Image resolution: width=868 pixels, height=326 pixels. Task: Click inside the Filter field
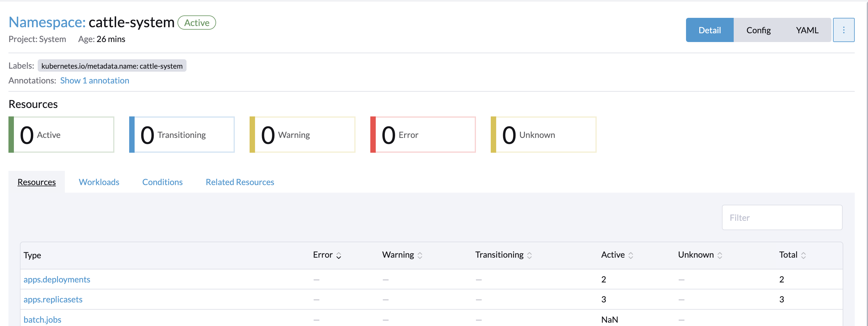coord(782,217)
